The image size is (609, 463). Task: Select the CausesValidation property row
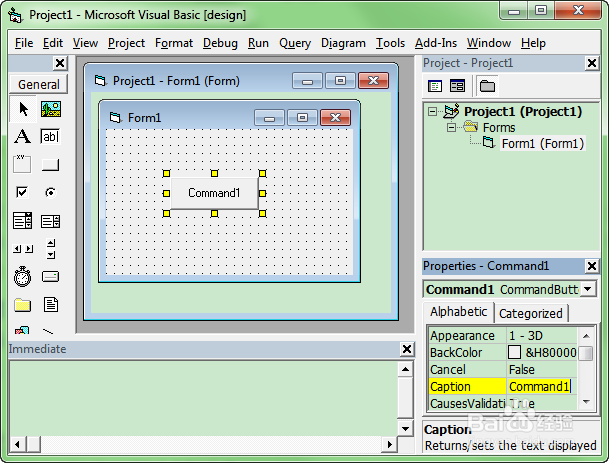(503, 404)
